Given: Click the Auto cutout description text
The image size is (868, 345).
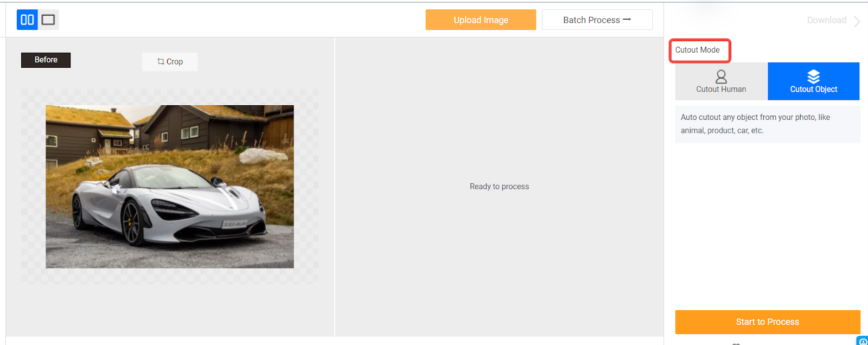Looking at the screenshot, I should pyautogui.click(x=755, y=124).
